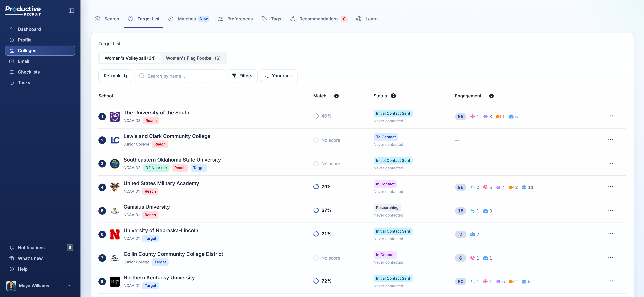Click In Contact status for Collin County
The height and width of the screenshot is (297, 644).
(385, 255)
